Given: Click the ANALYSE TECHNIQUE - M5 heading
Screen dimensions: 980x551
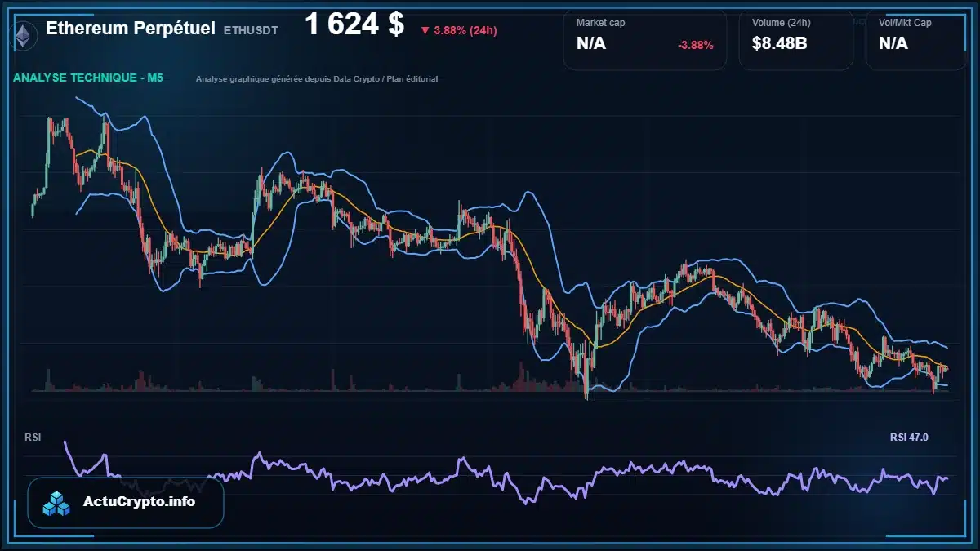Looking at the screenshot, I should (x=88, y=78).
